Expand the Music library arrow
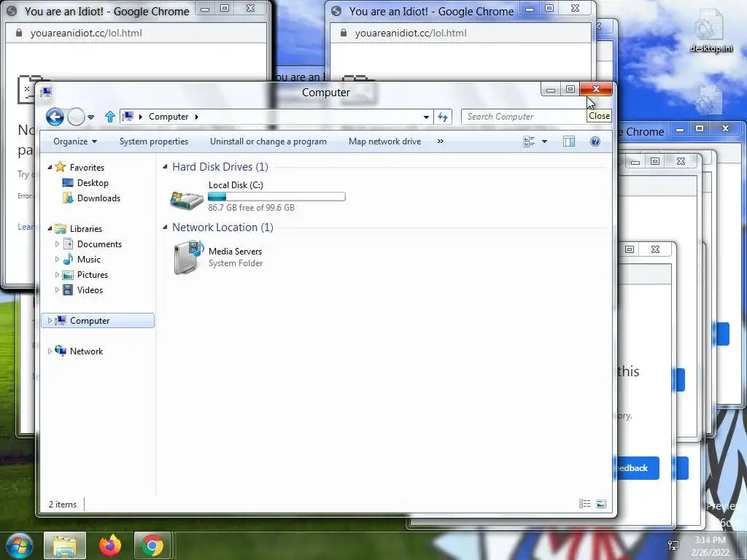747x560 pixels. click(57, 259)
